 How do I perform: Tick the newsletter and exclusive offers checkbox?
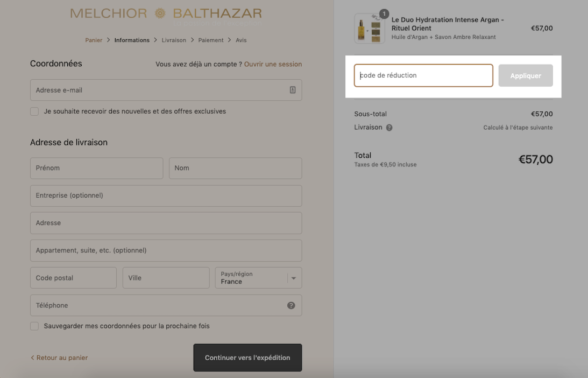[x=34, y=111]
